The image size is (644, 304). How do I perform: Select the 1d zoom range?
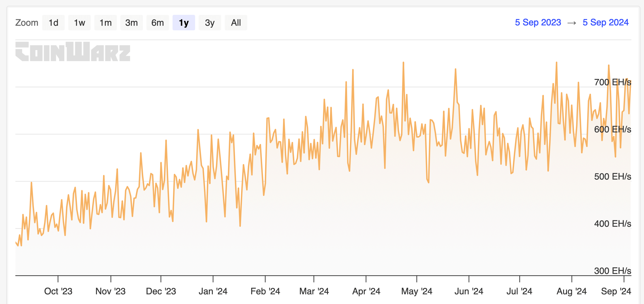tap(53, 23)
